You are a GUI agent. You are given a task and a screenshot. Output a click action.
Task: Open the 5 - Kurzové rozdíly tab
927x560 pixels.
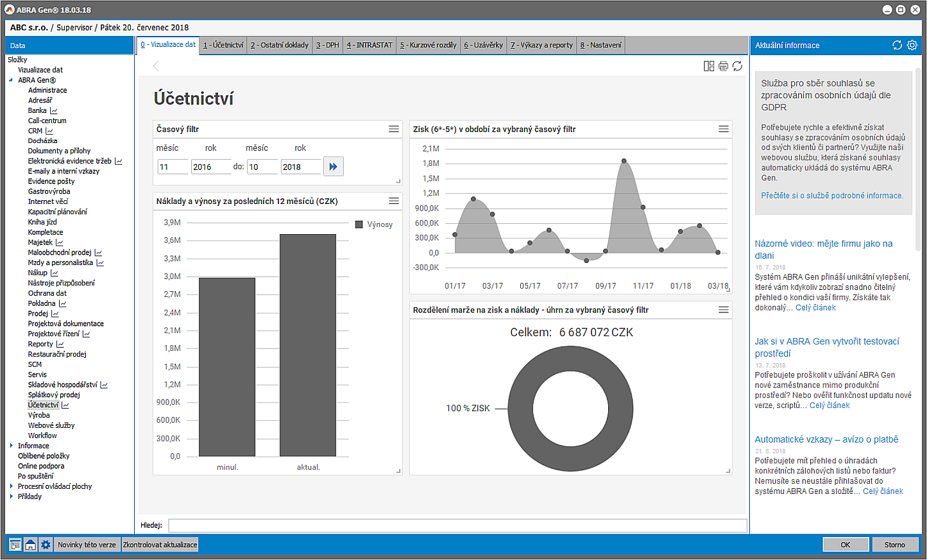pyautogui.click(x=429, y=45)
